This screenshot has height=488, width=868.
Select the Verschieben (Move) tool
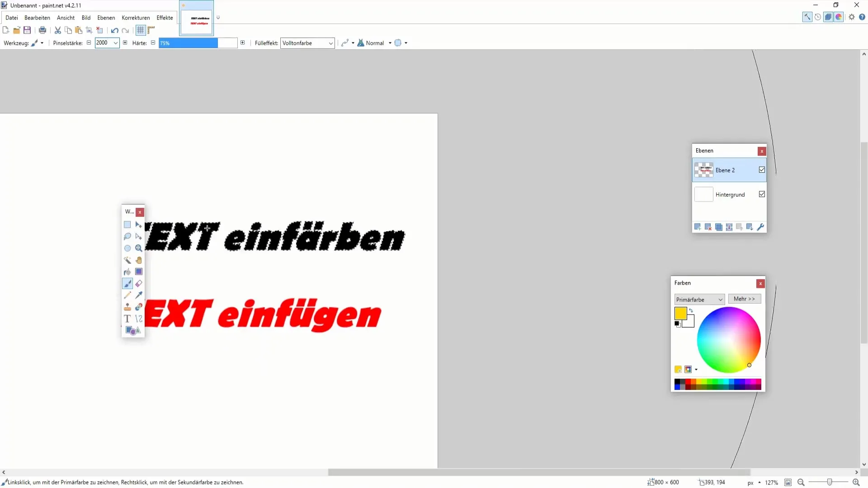point(139,224)
